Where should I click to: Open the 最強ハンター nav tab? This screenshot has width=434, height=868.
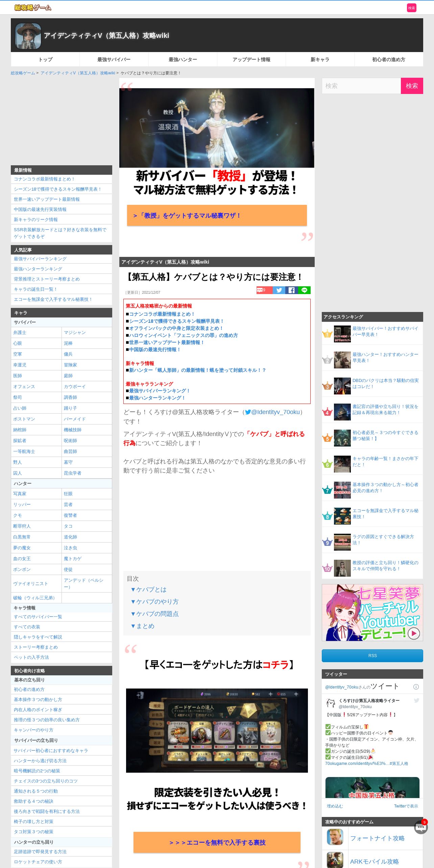183,59
